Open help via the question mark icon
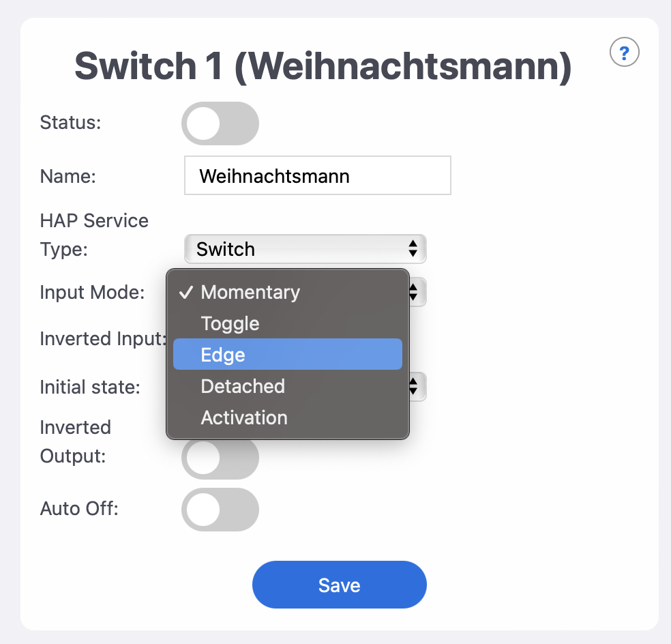This screenshot has height=644, width=671. [x=624, y=53]
